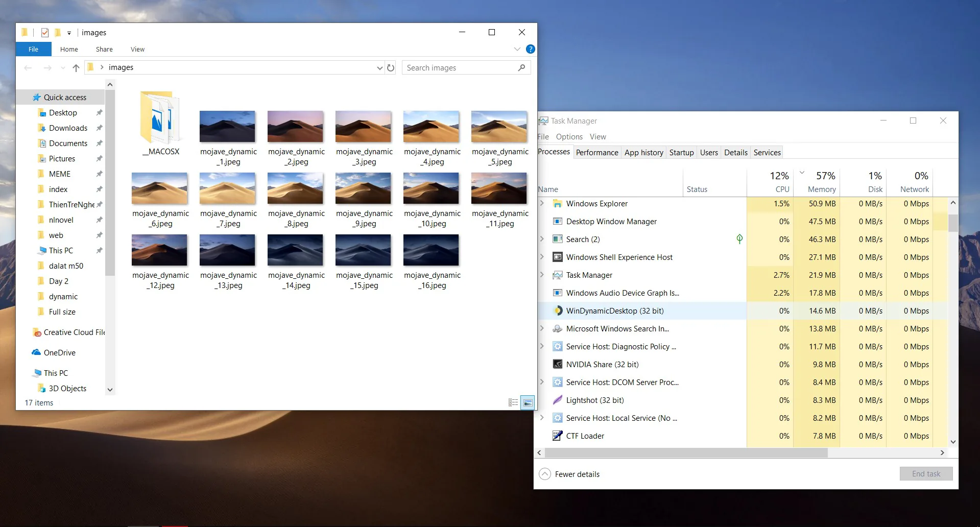Open recent locations dropdown arrow
This screenshot has width=980, height=527.
[x=63, y=67]
